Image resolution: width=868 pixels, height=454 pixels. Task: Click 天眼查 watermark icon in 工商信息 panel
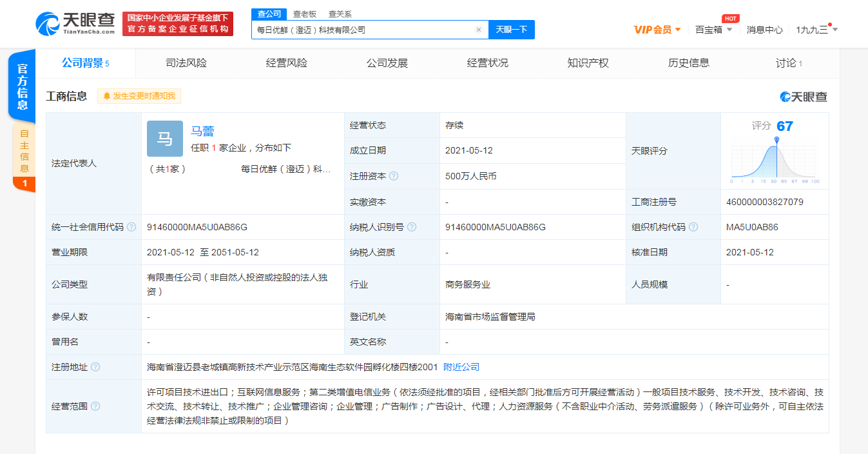tap(784, 95)
